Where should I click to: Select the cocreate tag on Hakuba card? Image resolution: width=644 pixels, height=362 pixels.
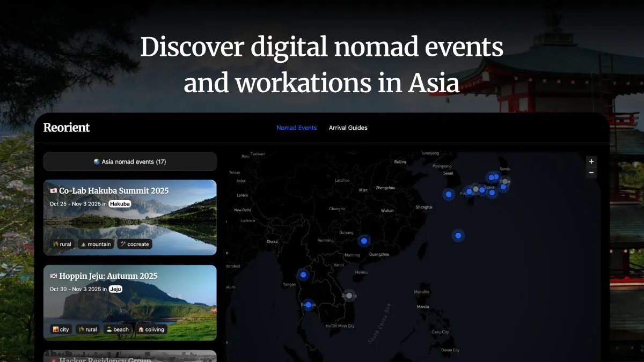click(135, 244)
